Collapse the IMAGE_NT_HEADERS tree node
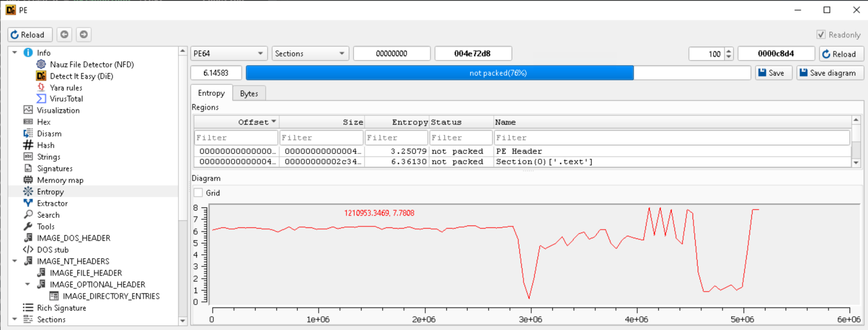Image resolution: width=868 pixels, height=330 pixels. pos(14,261)
